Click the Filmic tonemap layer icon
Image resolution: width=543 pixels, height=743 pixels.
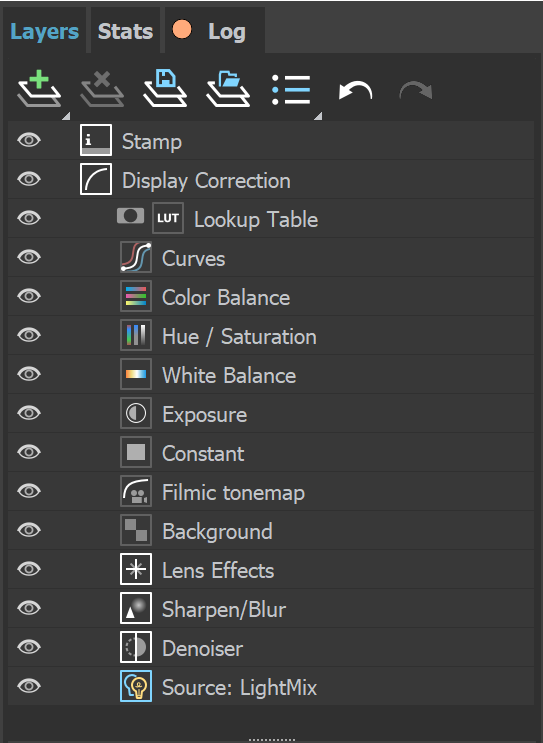(136, 491)
